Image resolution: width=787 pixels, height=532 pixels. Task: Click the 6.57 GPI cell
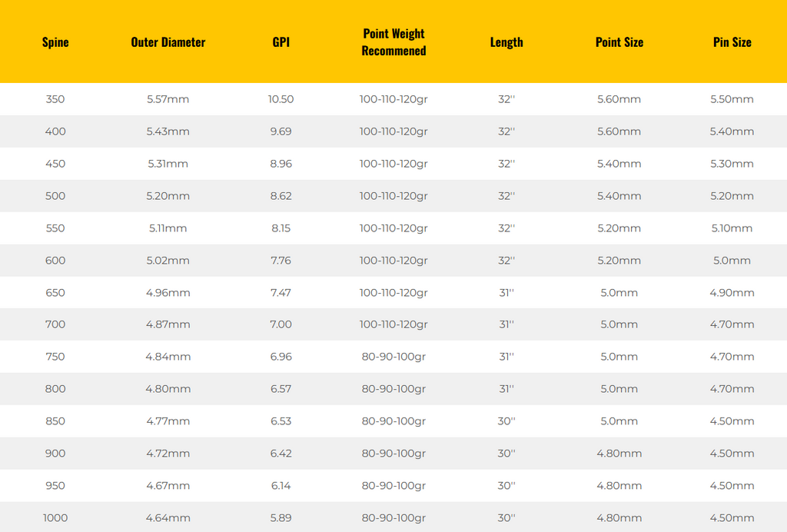[x=281, y=389]
